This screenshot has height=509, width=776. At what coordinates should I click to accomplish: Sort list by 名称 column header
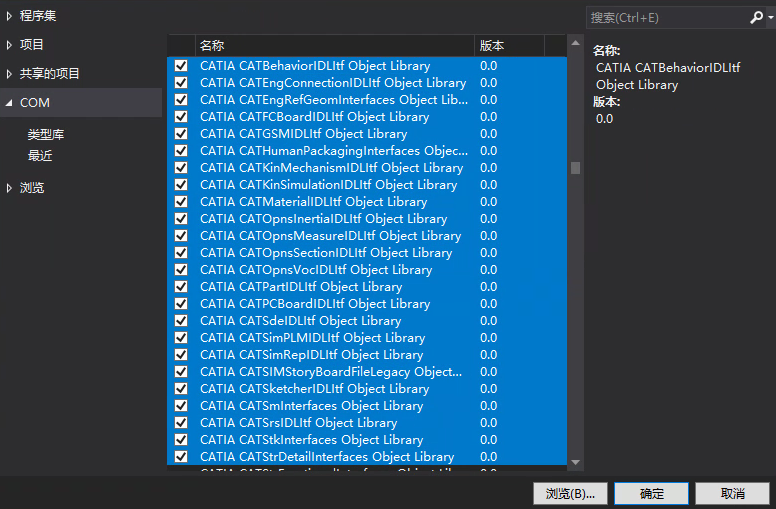point(335,46)
